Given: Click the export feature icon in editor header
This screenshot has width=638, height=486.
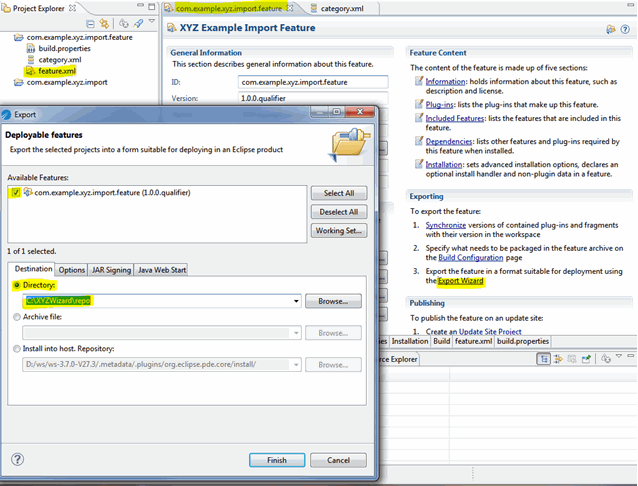Looking at the screenshot, I should coord(610,29).
